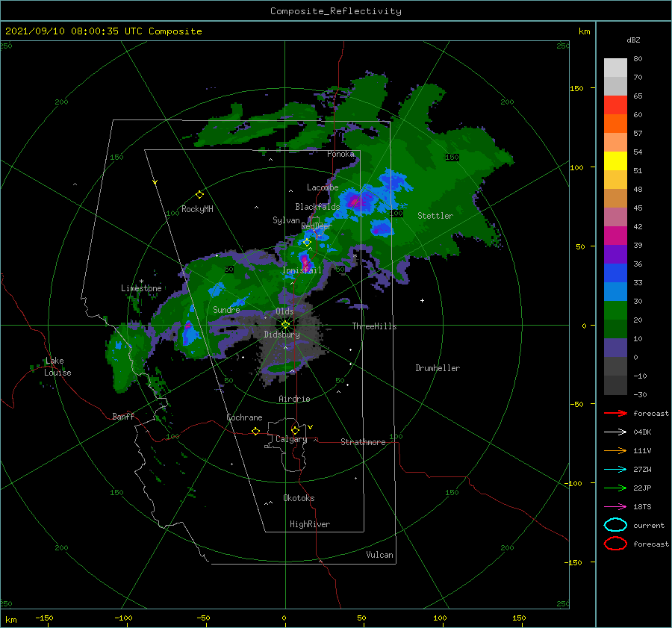Click the green 22JP arrow icon
This screenshot has width=672, height=628.
coord(615,488)
